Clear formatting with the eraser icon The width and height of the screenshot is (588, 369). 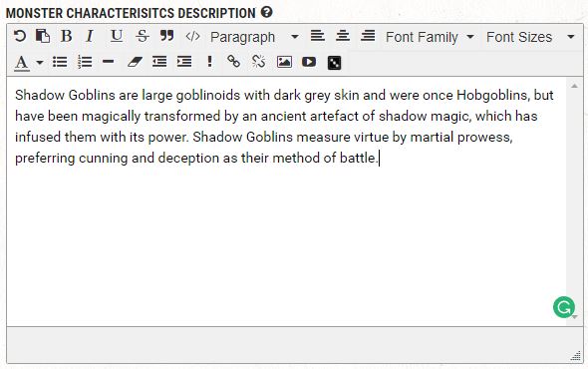(135, 62)
